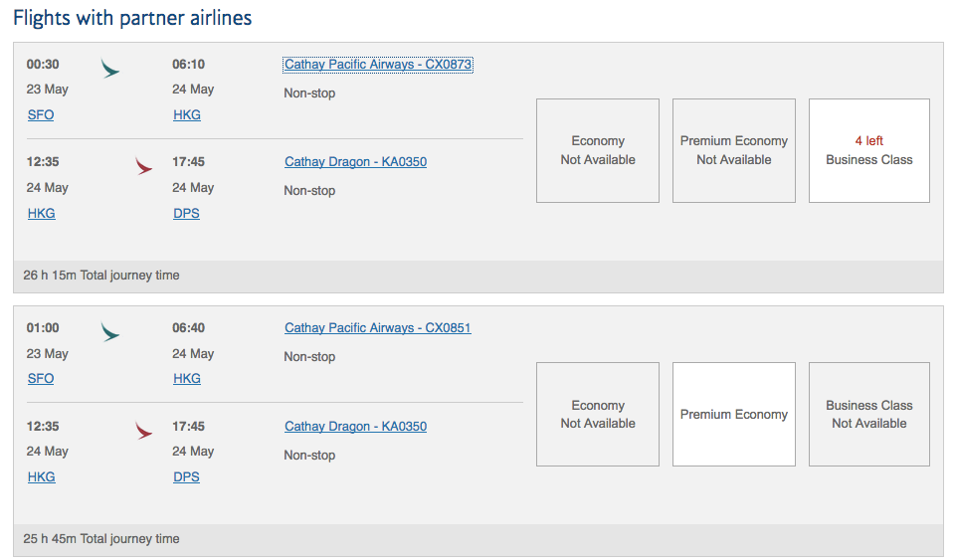
Task: Open the Cathay Pacific Airways - CX0873 flight link
Action: (x=378, y=65)
